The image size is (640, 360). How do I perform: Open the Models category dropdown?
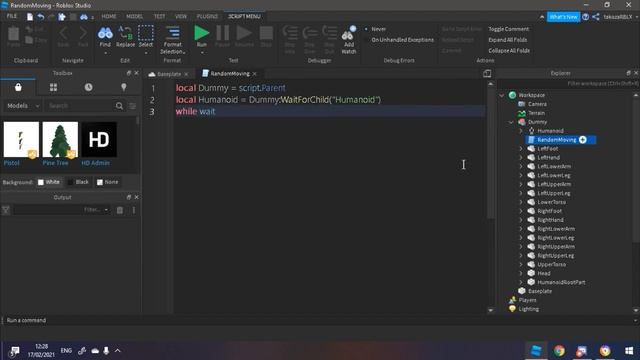22,106
